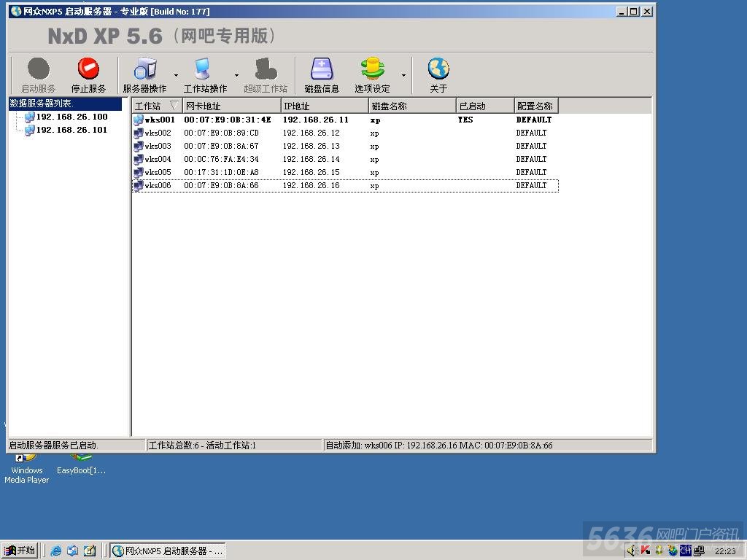Sort by 磁盘名称 column header
Image resolution: width=747 pixels, height=560 pixels.
point(412,106)
